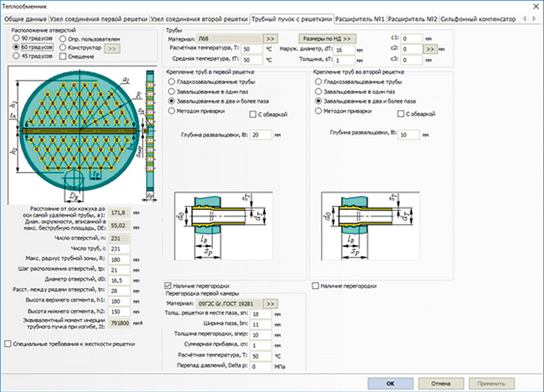544x392 pixels.
Task: Toggle the Смещение checkbox
Action: pyautogui.click(x=77, y=56)
